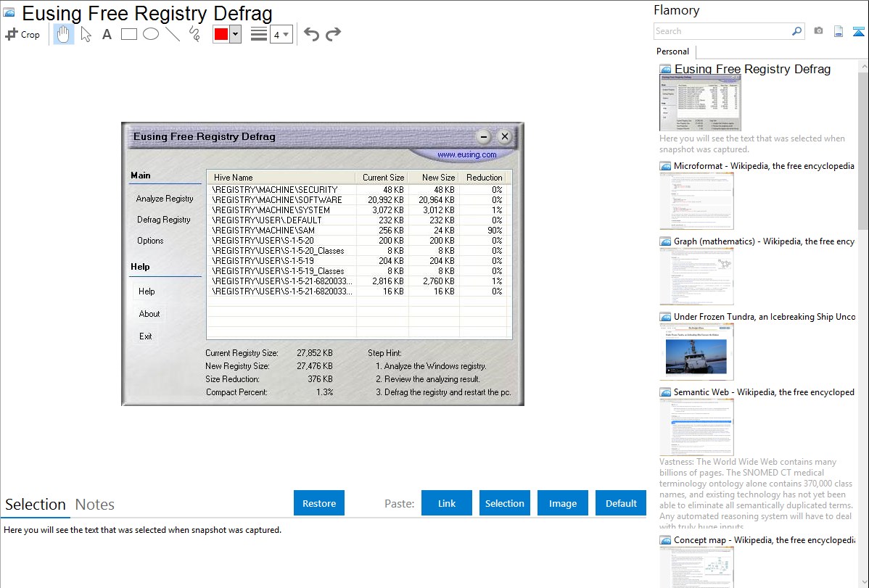Click the Link paste button
Image resolution: width=869 pixels, height=588 pixels.
[x=447, y=503]
